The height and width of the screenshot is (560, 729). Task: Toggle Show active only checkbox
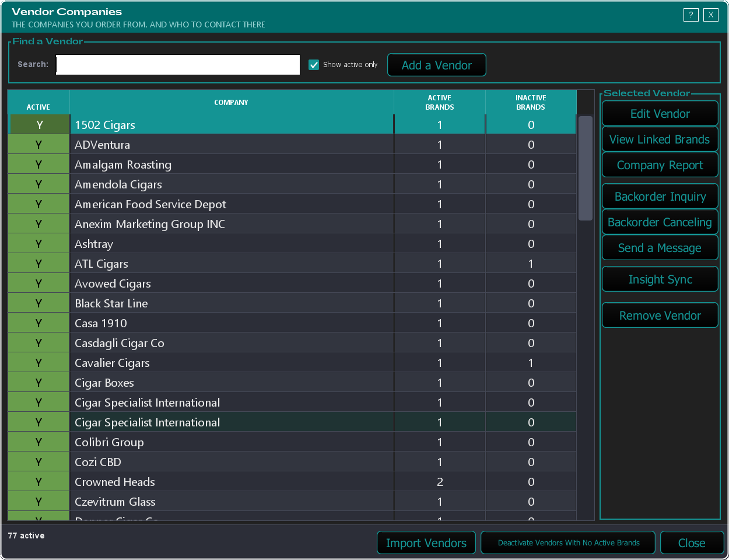tap(314, 65)
